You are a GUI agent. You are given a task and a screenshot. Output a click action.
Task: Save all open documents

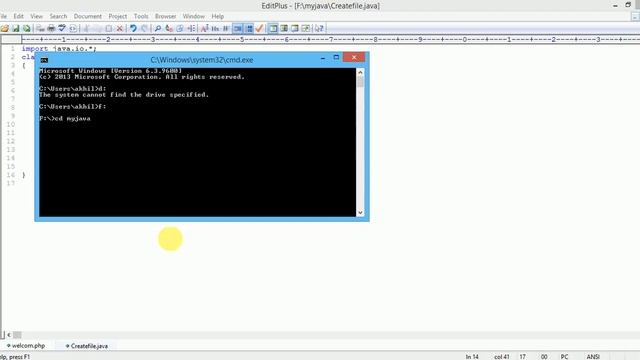coord(27,28)
